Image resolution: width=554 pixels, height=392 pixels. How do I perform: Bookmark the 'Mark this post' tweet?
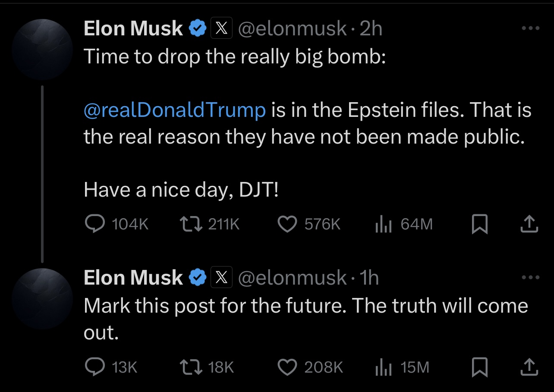[x=479, y=367]
